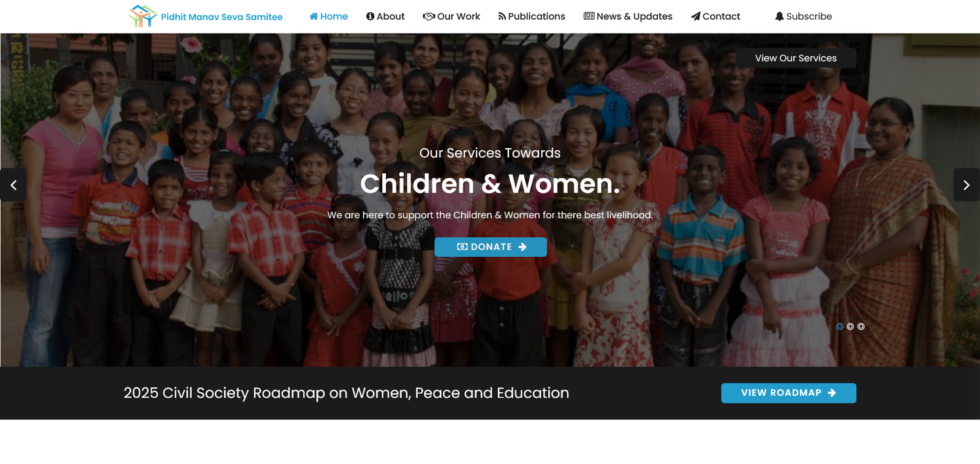Image resolution: width=980 pixels, height=464 pixels.
Task: Click the info circle icon beside About
Action: click(x=370, y=17)
